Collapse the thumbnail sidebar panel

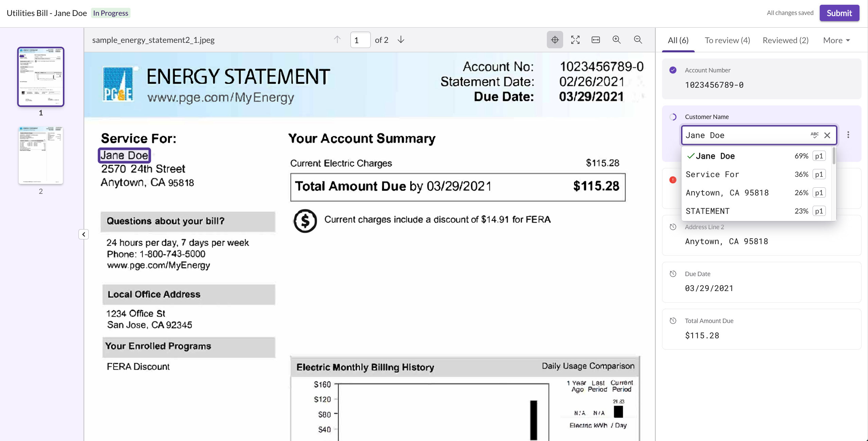pyautogui.click(x=84, y=234)
